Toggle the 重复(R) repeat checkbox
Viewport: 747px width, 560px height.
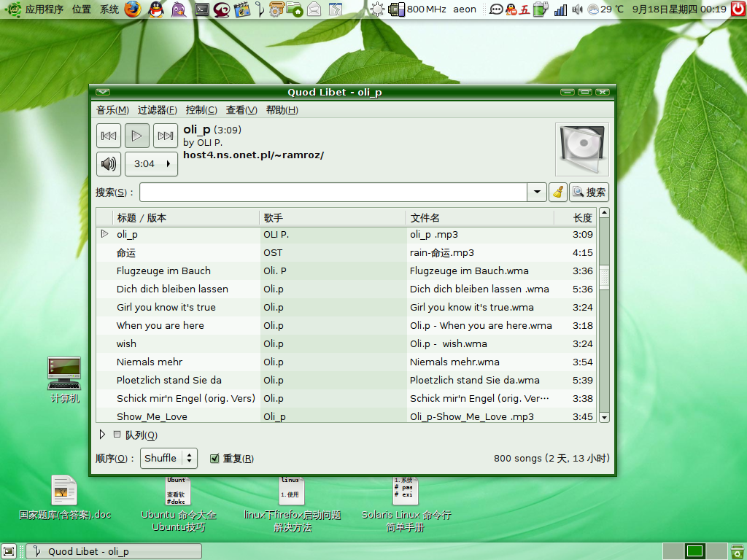click(215, 459)
